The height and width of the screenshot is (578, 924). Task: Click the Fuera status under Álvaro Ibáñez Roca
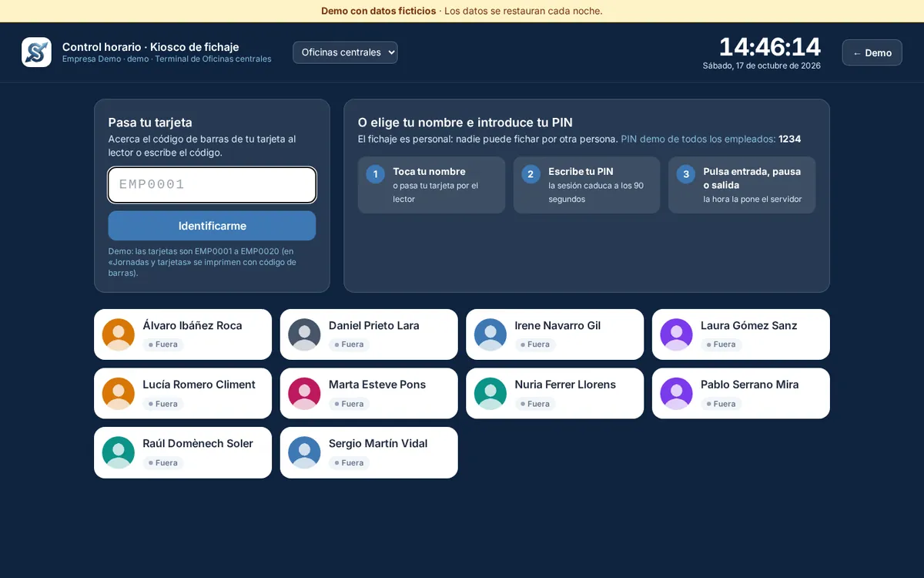click(163, 344)
